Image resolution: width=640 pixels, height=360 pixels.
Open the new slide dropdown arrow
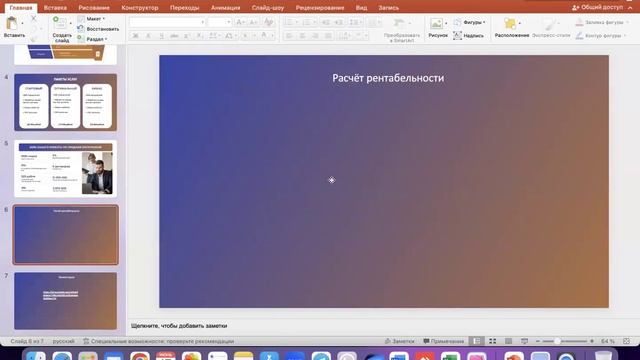pyautogui.click(x=71, y=23)
